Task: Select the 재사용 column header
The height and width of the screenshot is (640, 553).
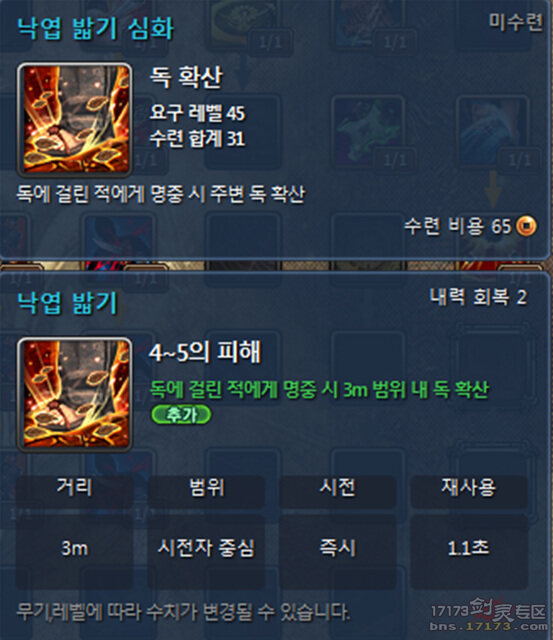Action: (x=469, y=487)
